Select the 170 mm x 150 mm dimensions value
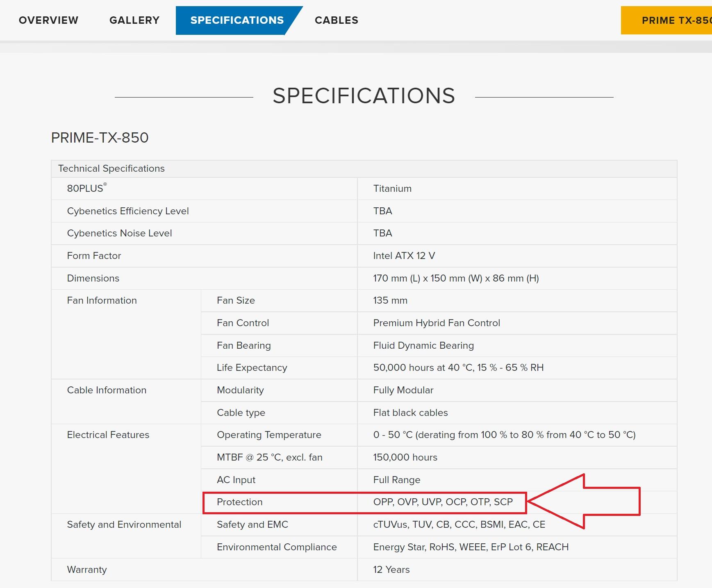The height and width of the screenshot is (588, 712). point(456,278)
